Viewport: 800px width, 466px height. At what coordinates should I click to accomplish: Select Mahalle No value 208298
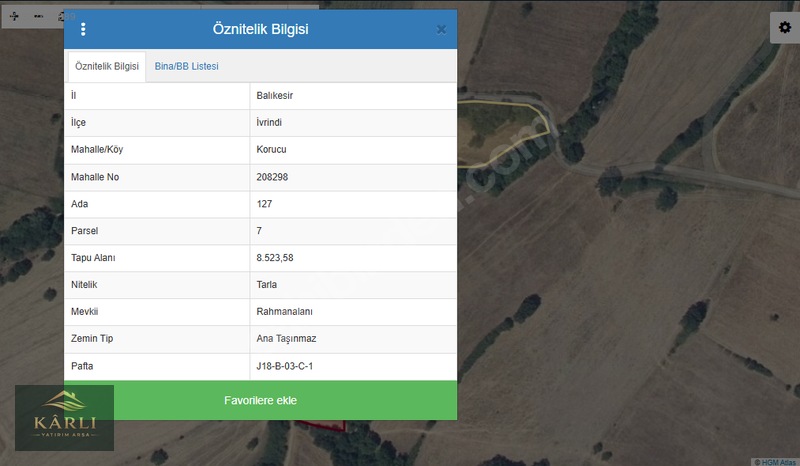pos(272,177)
